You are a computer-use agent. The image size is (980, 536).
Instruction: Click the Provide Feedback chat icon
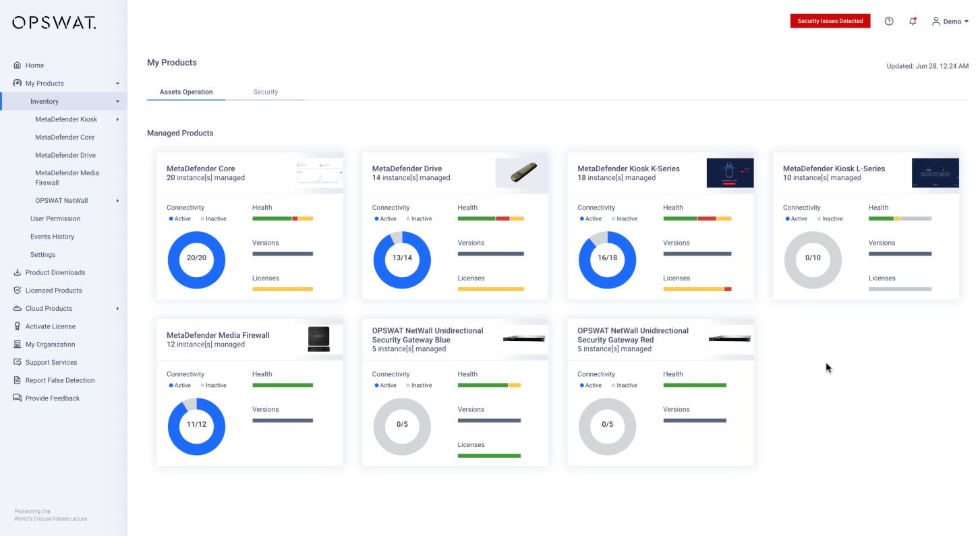pyautogui.click(x=18, y=398)
